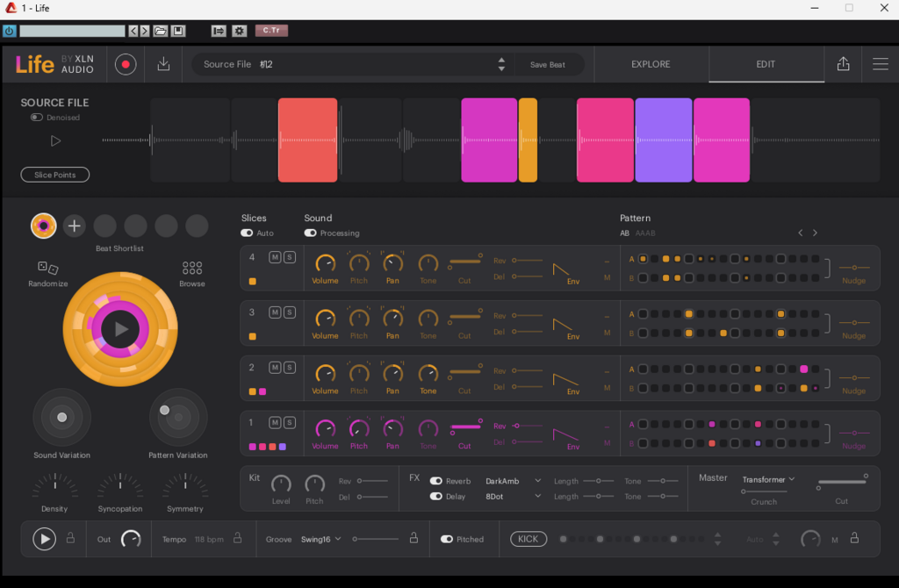
Task: Click the KICK button
Action: [x=528, y=539]
